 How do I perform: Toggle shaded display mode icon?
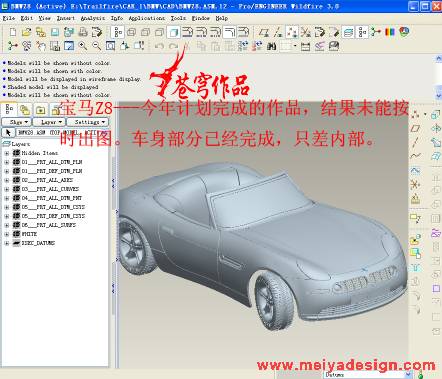pos(174,32)
